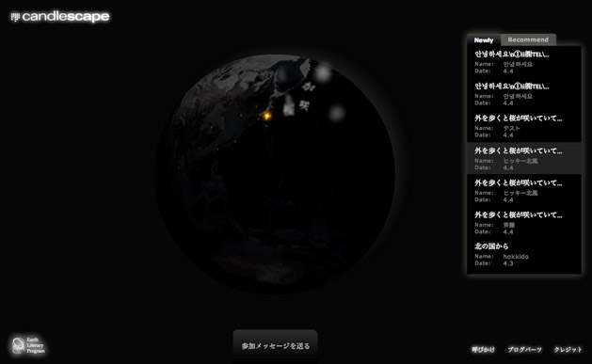Select the Newly tab

[484, 40]
